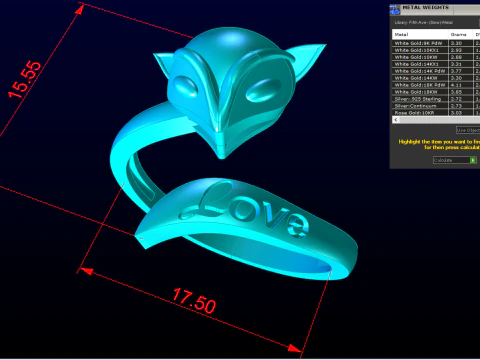
Task: Select the Rose Gold:10KR row
Action: (436, 113)
